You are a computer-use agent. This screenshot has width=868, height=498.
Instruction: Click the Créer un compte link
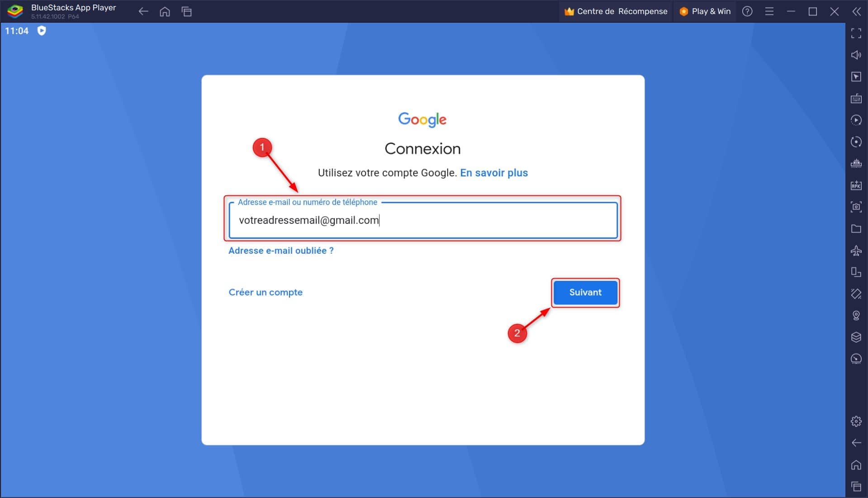266,292
